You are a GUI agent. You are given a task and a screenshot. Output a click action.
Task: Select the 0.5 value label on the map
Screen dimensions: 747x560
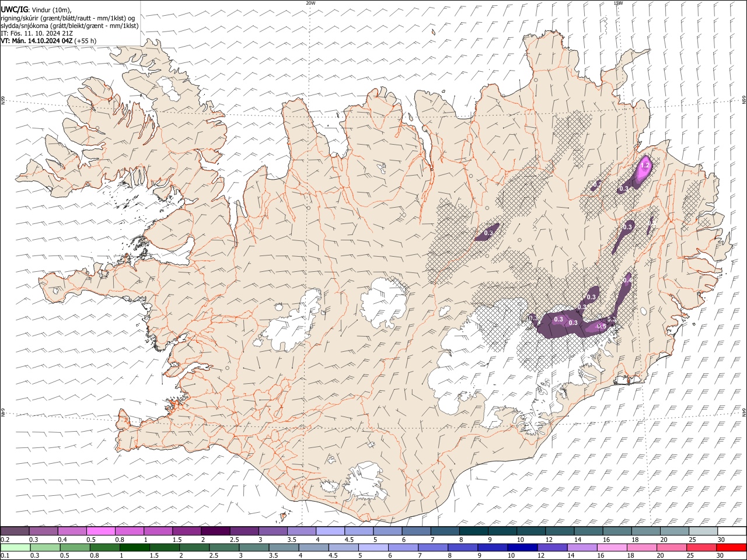click(601, 326)
